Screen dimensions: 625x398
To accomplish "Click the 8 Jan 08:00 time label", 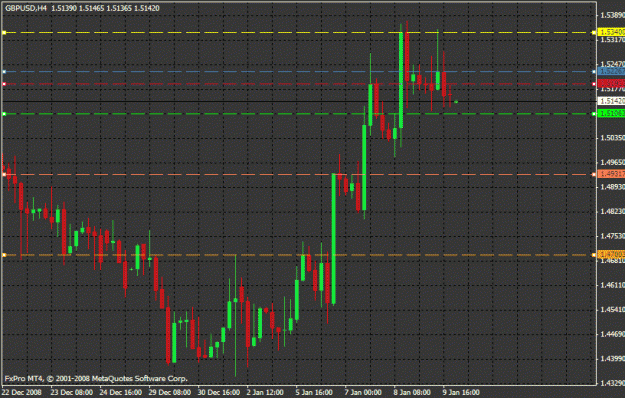I will coord(412,392).
